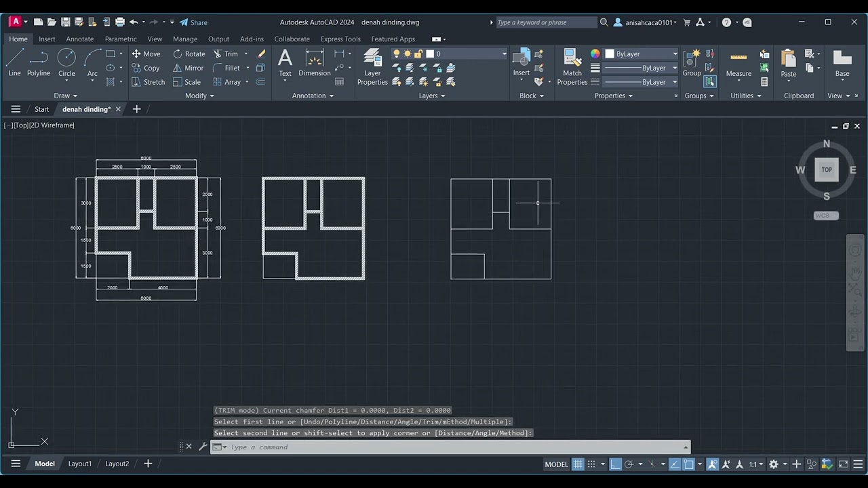
Task: Toggle drawing grid display in status bar
Action: tap(578, 464)
